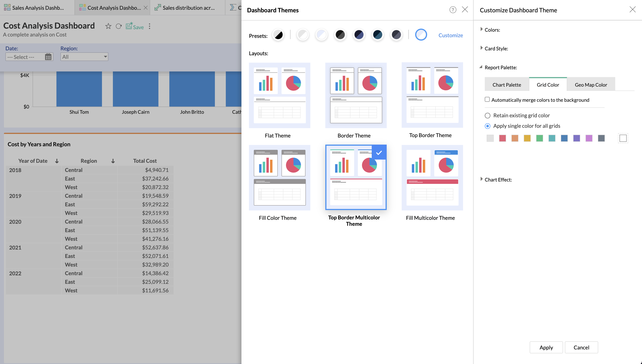Select the pale lavender light preset circle
The height and width of the screenshot is (364, 642).
pyautogui.click(x=321, y=35)
